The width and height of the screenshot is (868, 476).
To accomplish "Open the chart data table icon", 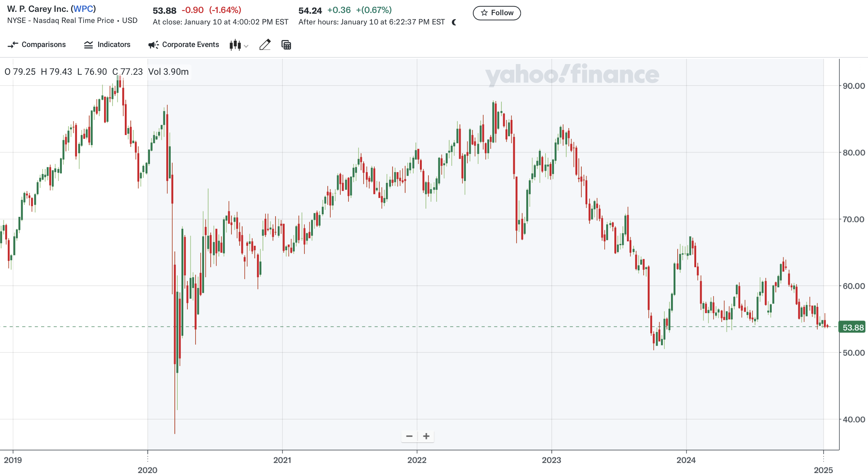I will (286, 45).
